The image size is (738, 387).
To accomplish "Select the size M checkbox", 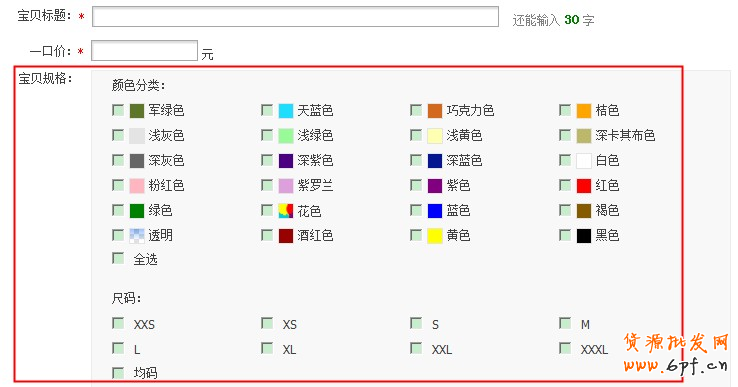I will [x=565, y=323].
